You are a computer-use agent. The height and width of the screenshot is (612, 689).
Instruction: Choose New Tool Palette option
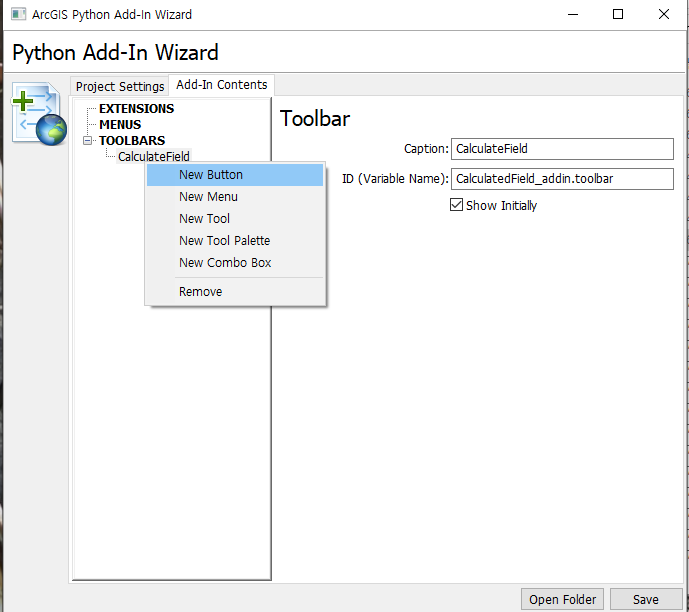[x=235, y=241]
